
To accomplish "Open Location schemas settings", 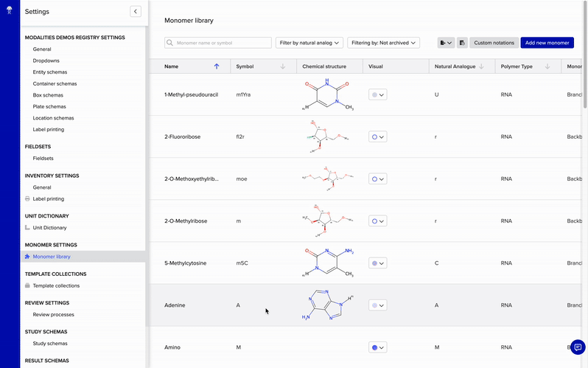I will [x=53, y=118].
